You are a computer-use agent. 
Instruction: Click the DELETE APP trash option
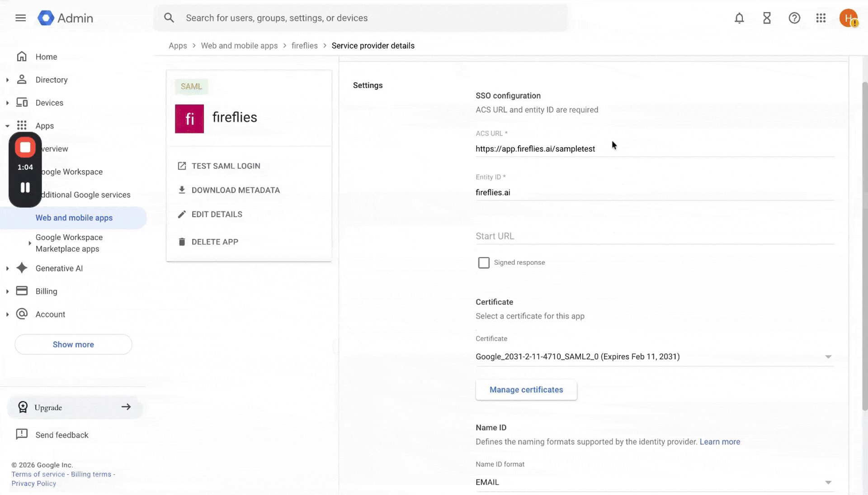coord(215,242)
